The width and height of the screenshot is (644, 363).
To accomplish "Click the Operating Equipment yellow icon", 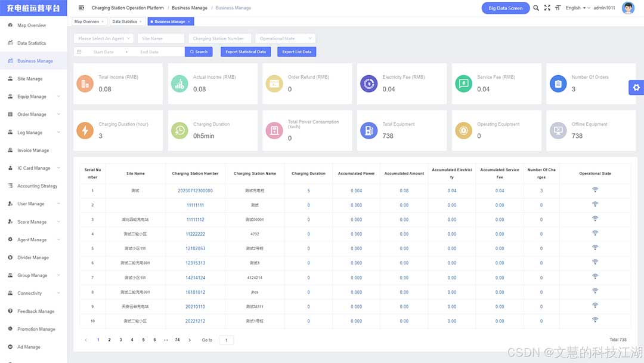I will click(464, 131).
